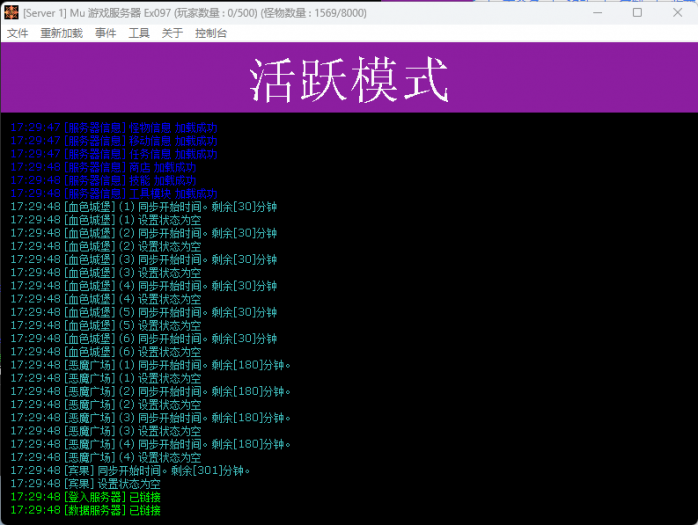This screenshot has height=525, width=698.
Task: Select 血色城堡 (2) 设置状态为空 log line
Action: click(106, 246)
